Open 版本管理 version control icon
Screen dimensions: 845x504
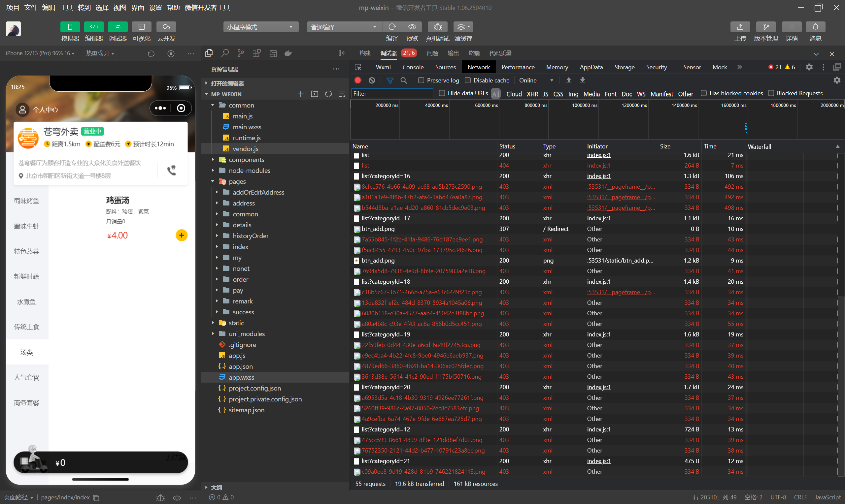pos(765,27)
